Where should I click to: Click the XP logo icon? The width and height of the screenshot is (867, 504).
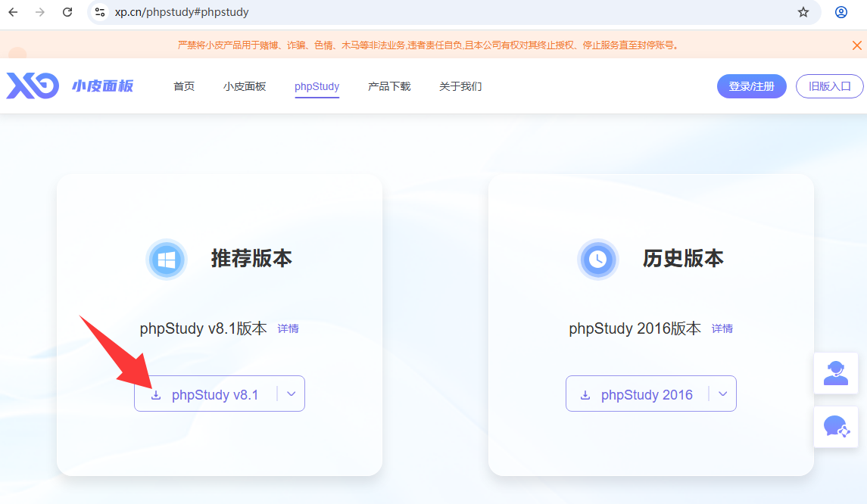(x=33, y=86)
